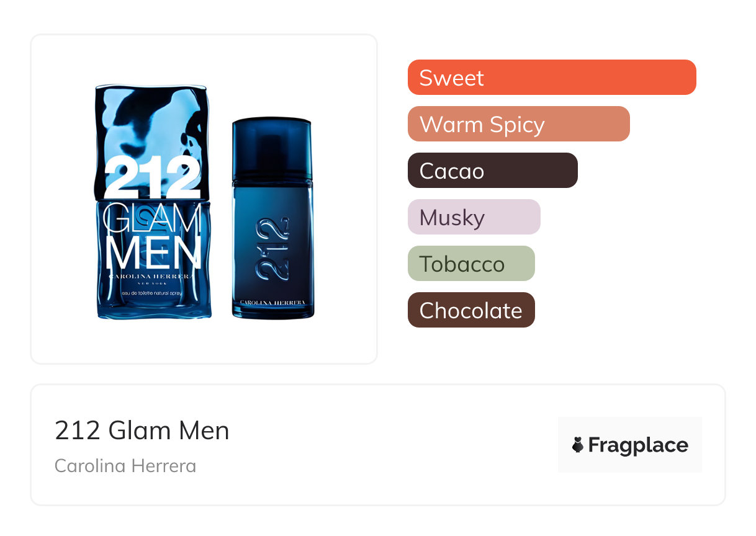Click the MEN lettering on the box
Screen dimensions: 756x536
pyautogui.click(x=153, y=252)
